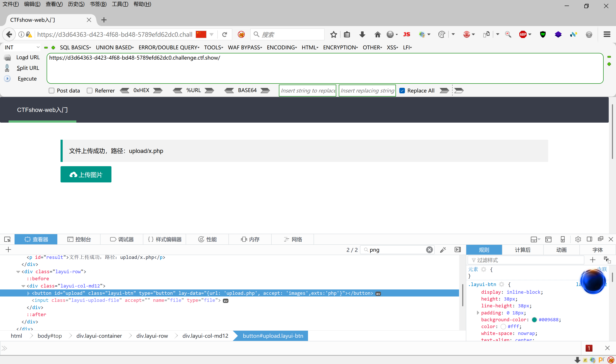Click the reload page icon
Screen dimensions: 616x364
pyautogui.click(x=224, y=35)
